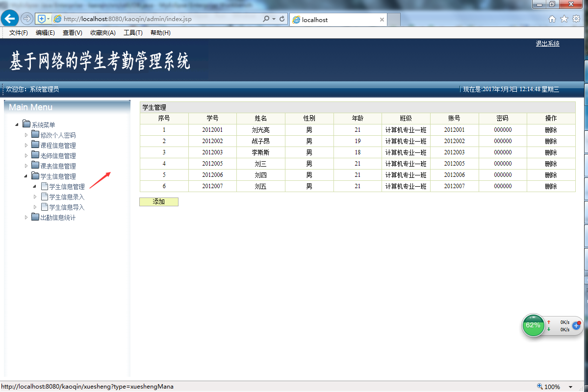The width and height of the screenshot is (588, 392).
Task: Expand the 课程信息管理 node
Action: click(x=26, y=145)
